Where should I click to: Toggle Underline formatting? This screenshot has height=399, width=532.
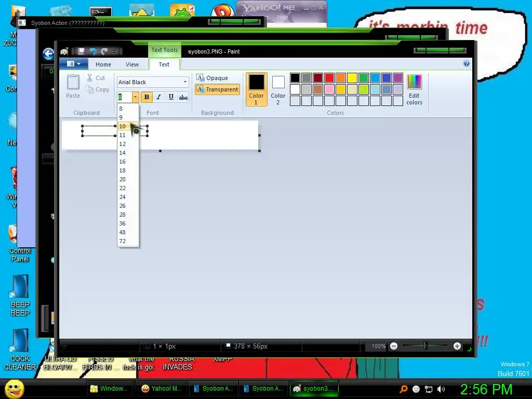171,97
